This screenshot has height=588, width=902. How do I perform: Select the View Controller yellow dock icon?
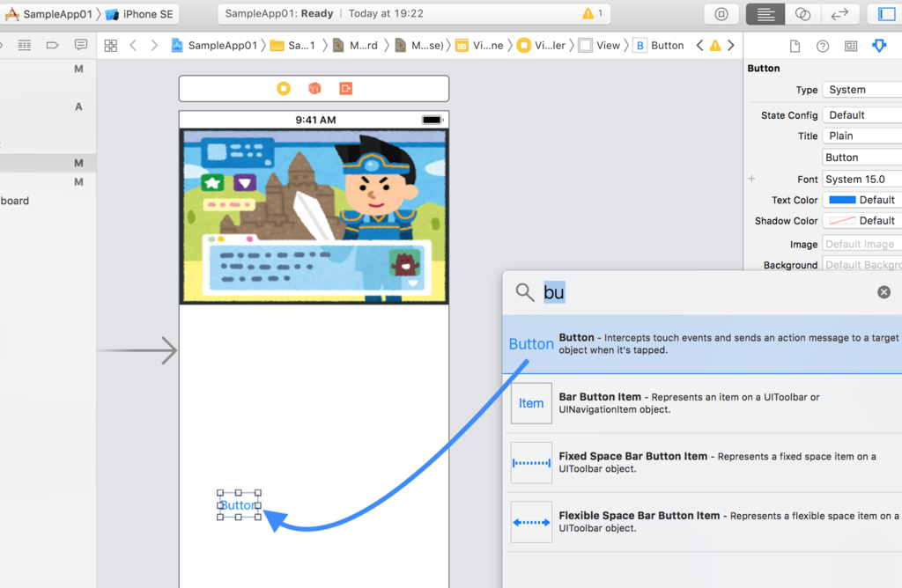[x=284, y=89]
